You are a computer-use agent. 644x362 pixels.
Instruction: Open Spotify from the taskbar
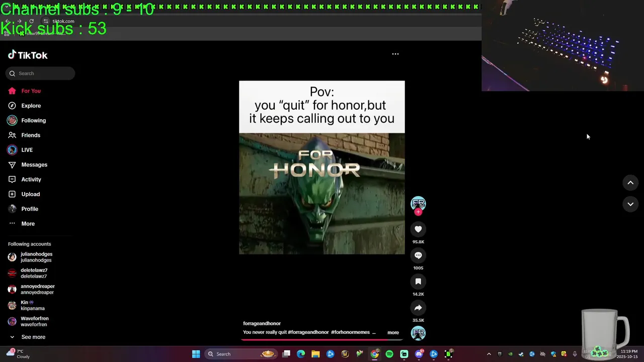tap(389, 354)
